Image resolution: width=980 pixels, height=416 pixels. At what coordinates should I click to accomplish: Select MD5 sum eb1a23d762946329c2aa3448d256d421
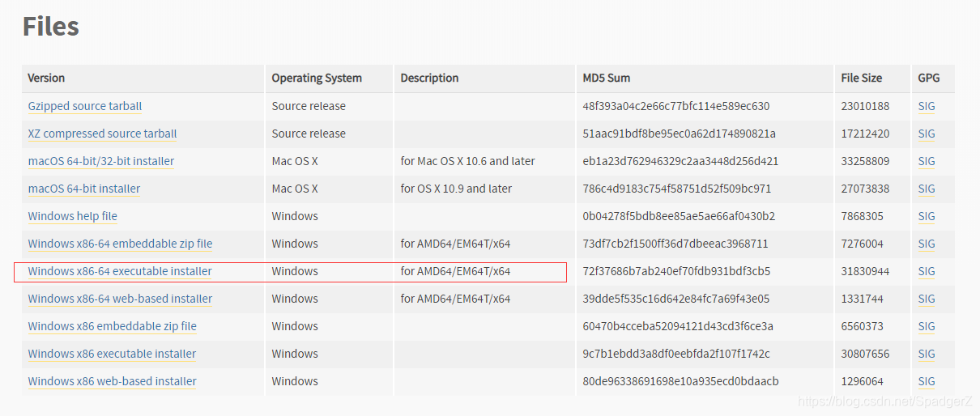point(680,161)
